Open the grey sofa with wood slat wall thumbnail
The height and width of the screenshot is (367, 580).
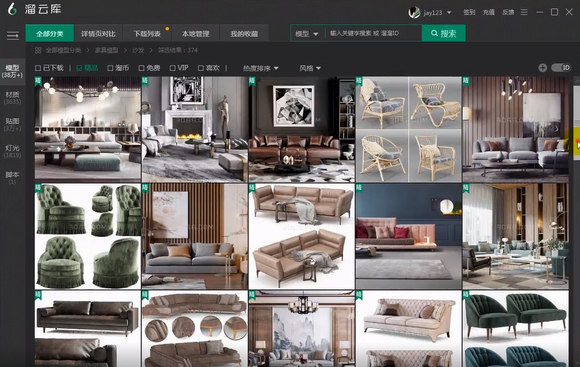(195, 236)
